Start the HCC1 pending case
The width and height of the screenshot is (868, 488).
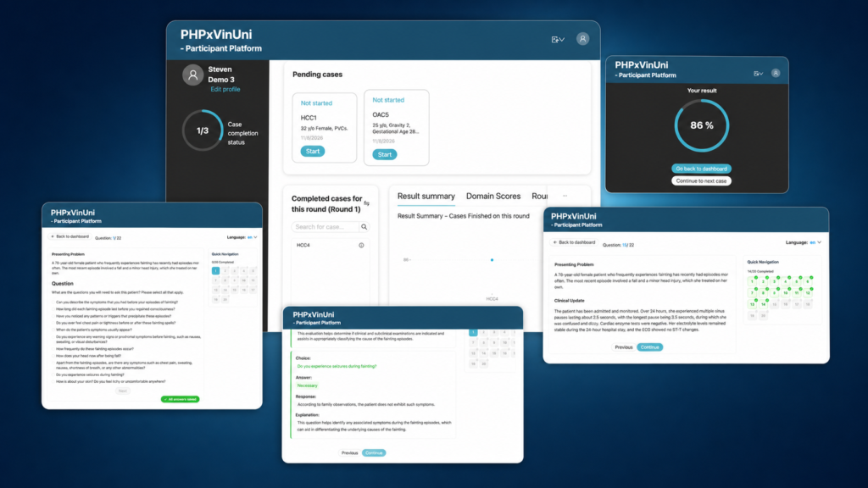(x=313, y=151)
